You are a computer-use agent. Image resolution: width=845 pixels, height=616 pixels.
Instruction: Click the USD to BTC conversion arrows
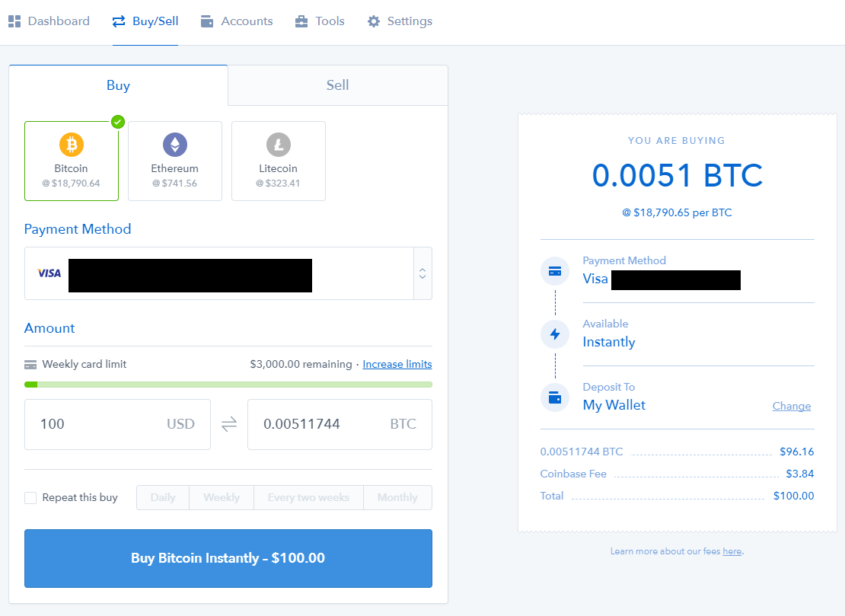coord(228,424)
